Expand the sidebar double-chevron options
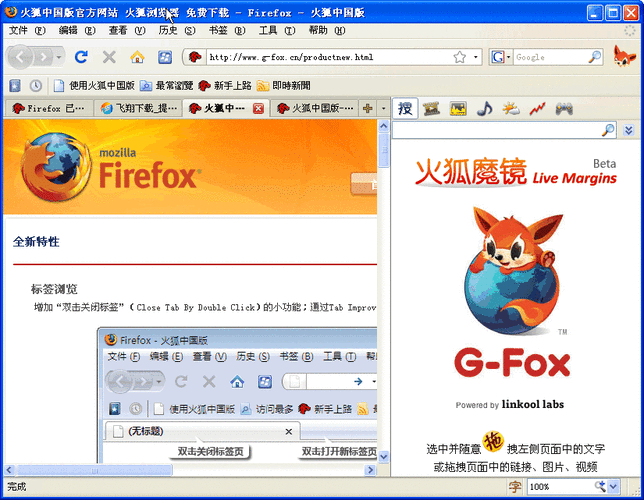This screenshot has width=644, height=500. click(x=628, y=130)
